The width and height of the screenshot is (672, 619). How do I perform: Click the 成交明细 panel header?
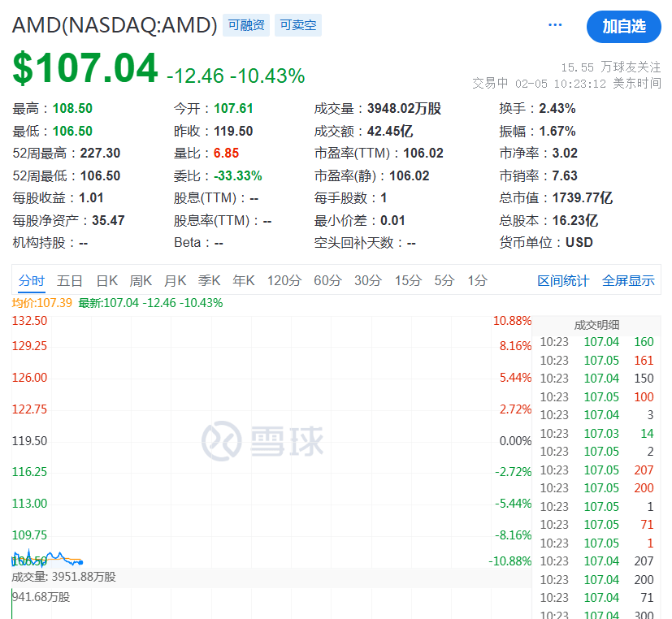[x=598, y=323]
